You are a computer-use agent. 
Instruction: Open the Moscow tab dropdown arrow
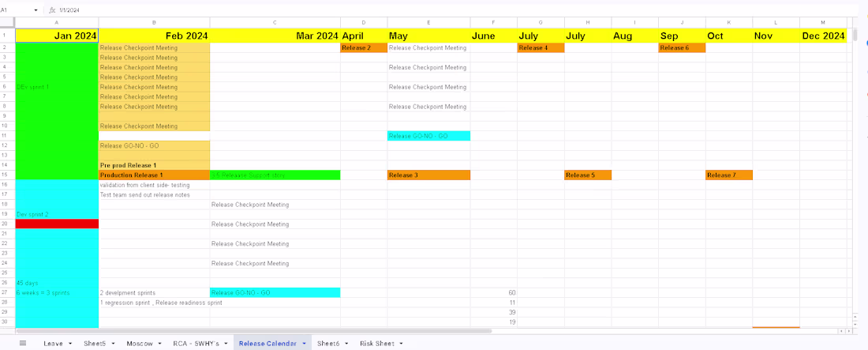click(x=159, y=344)
